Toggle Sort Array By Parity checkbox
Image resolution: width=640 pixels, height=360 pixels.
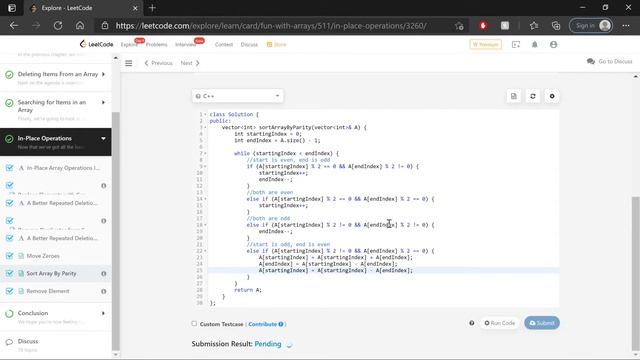9,273
